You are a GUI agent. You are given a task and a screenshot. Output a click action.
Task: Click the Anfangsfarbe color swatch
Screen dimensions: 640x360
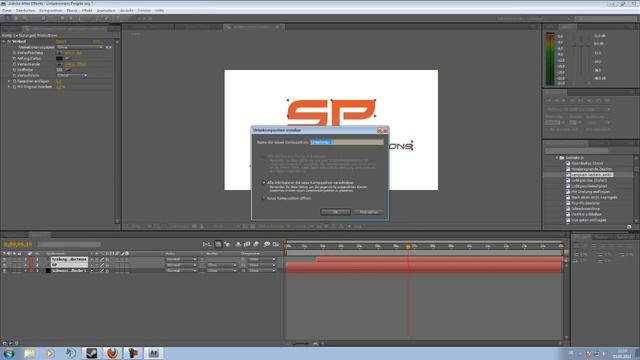[60, 58]
